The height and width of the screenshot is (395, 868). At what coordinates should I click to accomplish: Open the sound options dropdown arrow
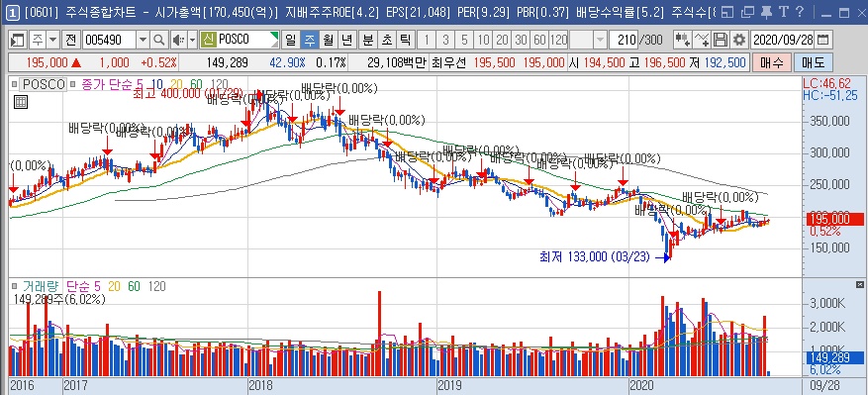click(x=192, y=40)
